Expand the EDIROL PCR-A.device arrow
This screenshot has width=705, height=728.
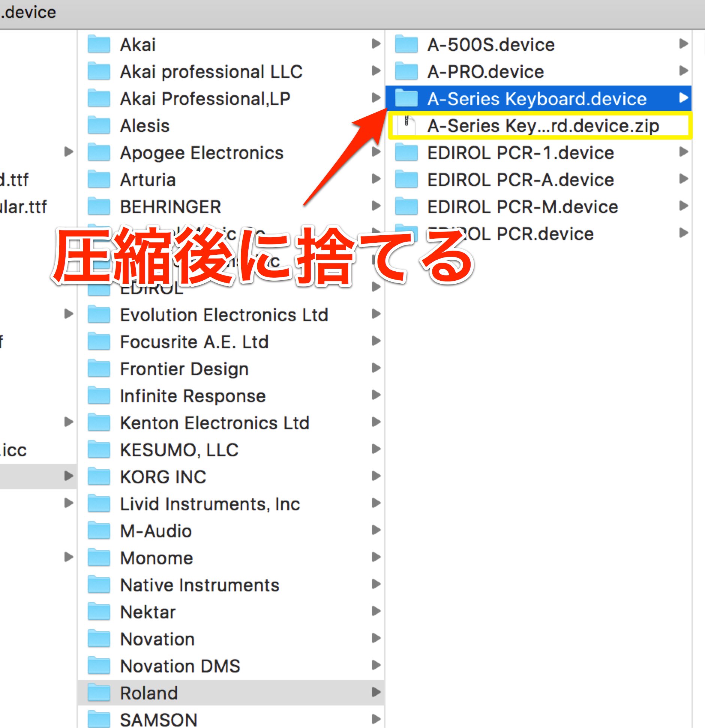coord(684,179)
